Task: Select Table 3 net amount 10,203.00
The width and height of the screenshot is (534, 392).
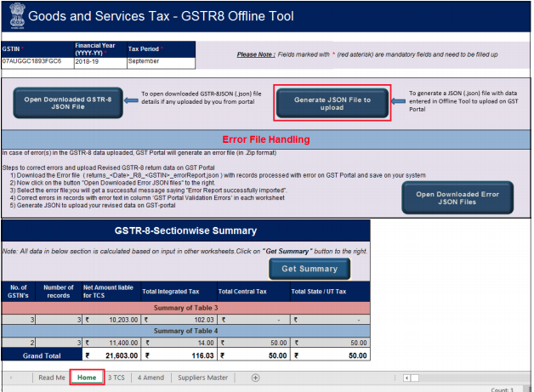Action: 111,320
